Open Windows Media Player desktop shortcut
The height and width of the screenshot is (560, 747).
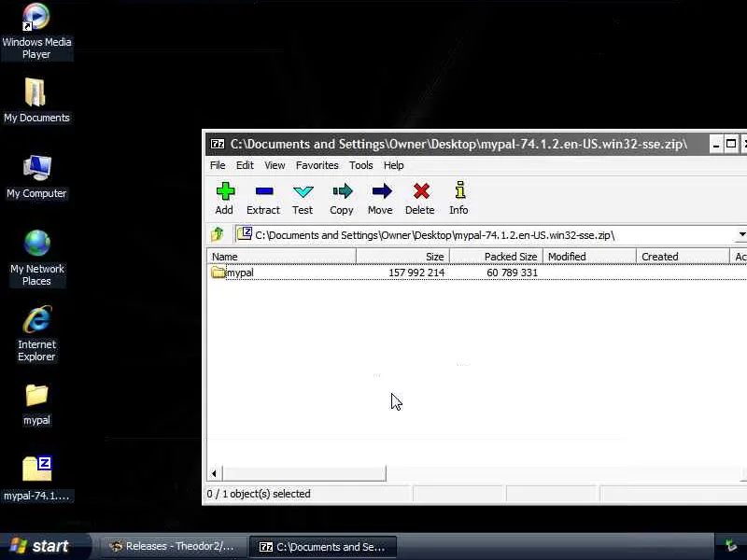(36, 32)
